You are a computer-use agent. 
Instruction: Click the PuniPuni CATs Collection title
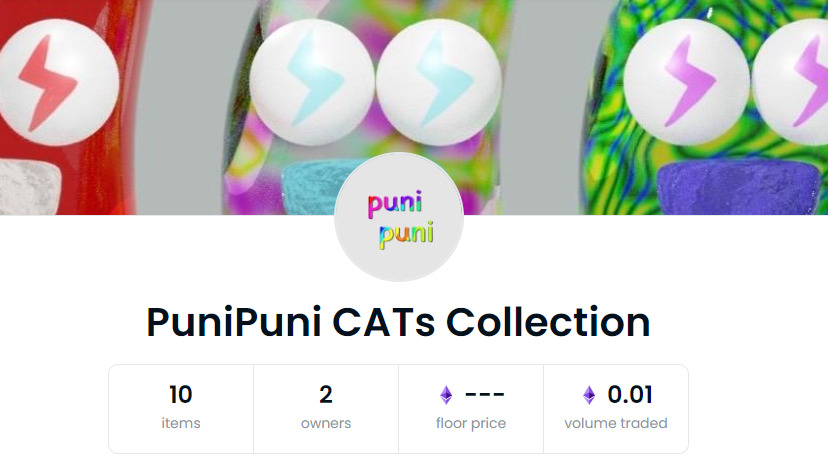(x=398, y=322)
